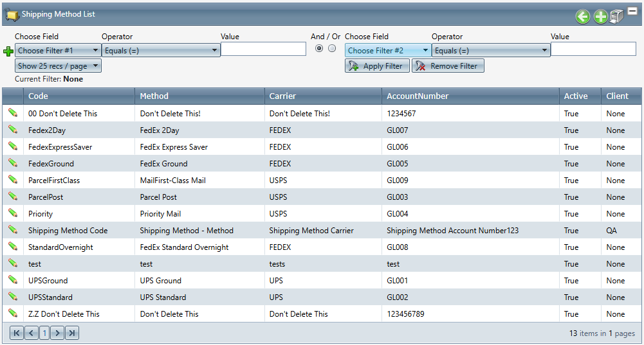This screenshot has width=644, height=345.
Task: Click the 13 items in 1 pages text
Action: 602,333
